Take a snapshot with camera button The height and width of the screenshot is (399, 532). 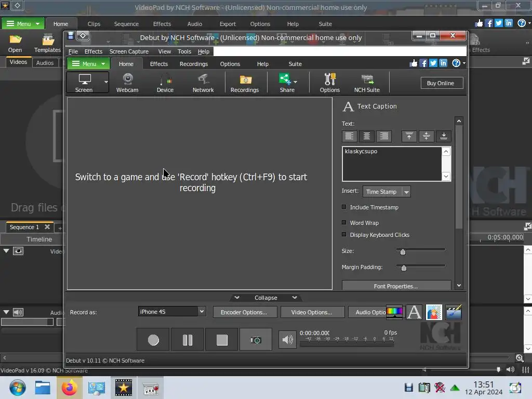(x=256, y=339)
